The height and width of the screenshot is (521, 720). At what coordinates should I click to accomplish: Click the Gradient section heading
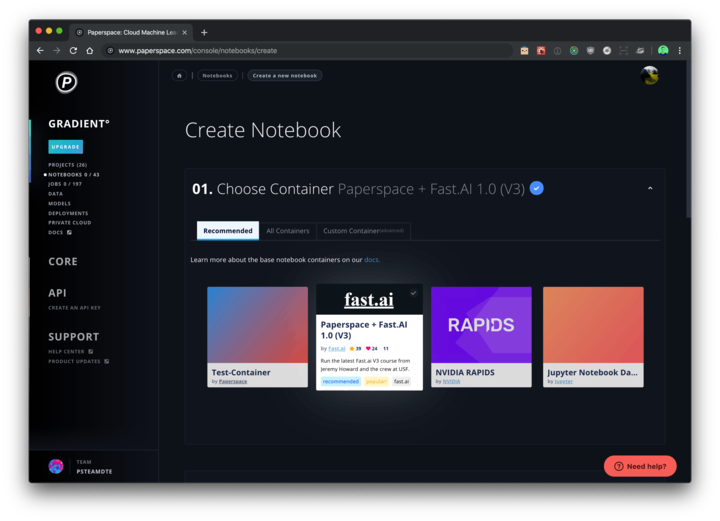79,124
